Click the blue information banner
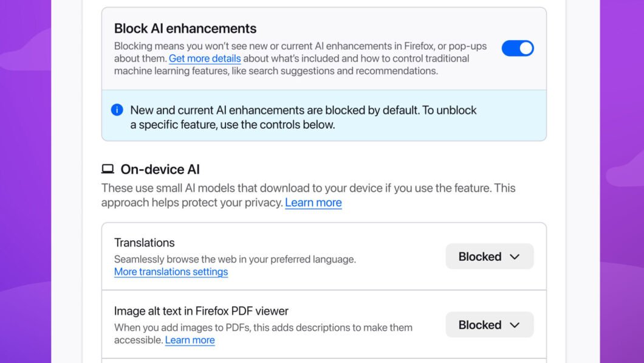 point(324,117)
